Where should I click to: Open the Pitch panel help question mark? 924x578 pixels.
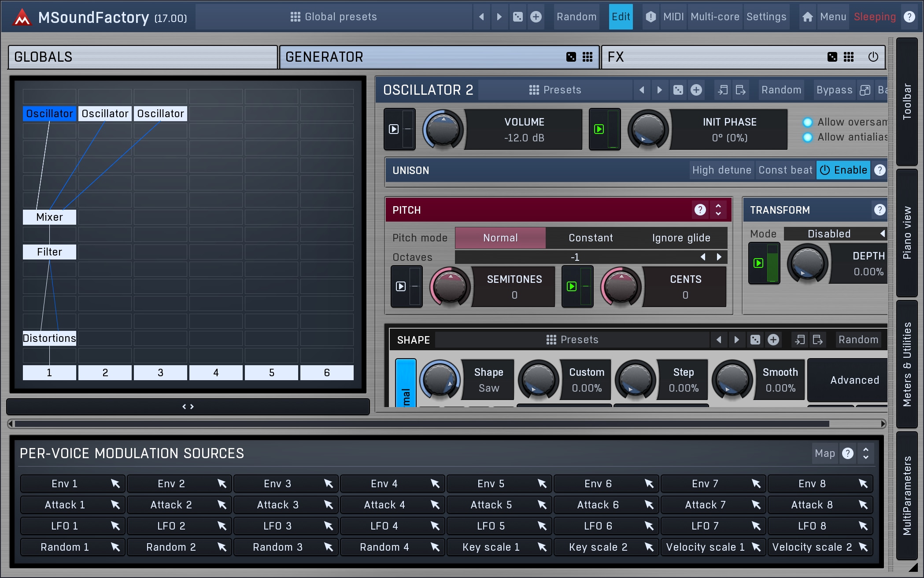tap(700, 210)
